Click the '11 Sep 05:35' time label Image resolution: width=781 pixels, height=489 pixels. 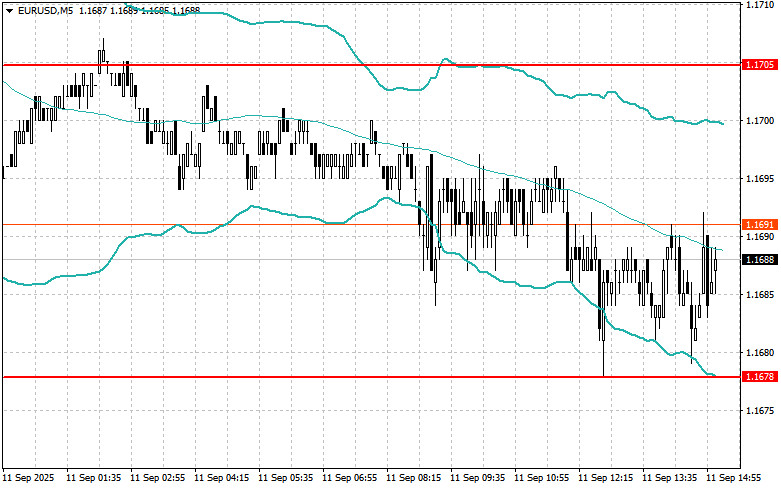coord(286,478)
